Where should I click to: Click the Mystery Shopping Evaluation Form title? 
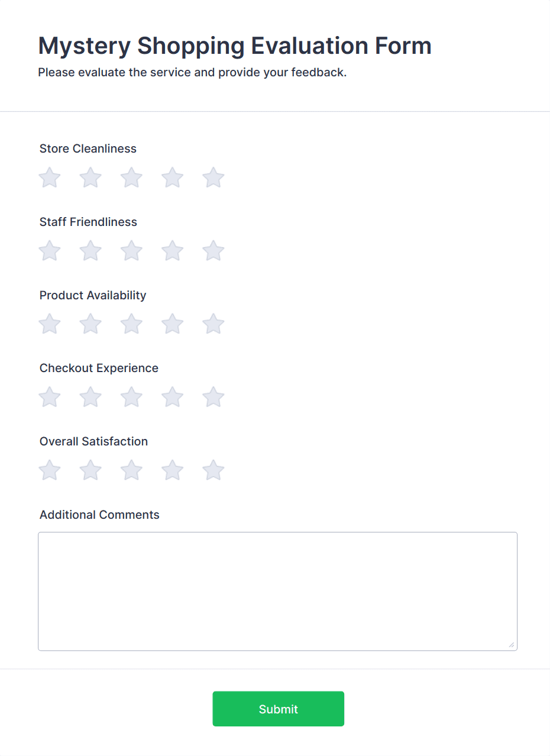234,46
